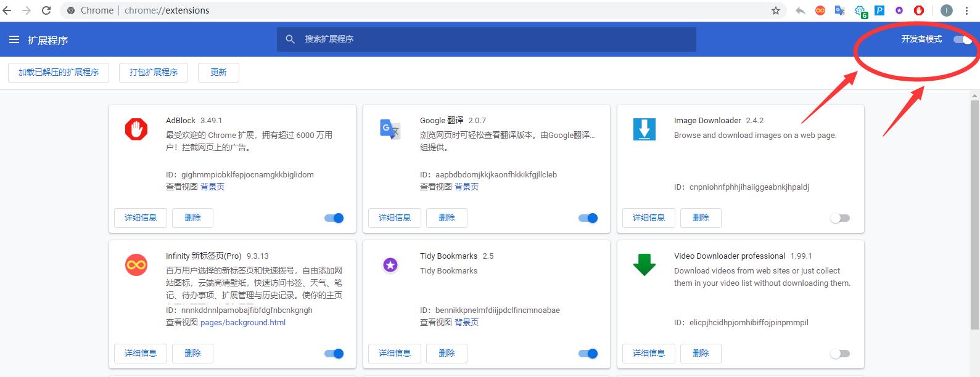Open Infinity extension from toolbar
Viewport: 980px width, 377px height.
820,10
